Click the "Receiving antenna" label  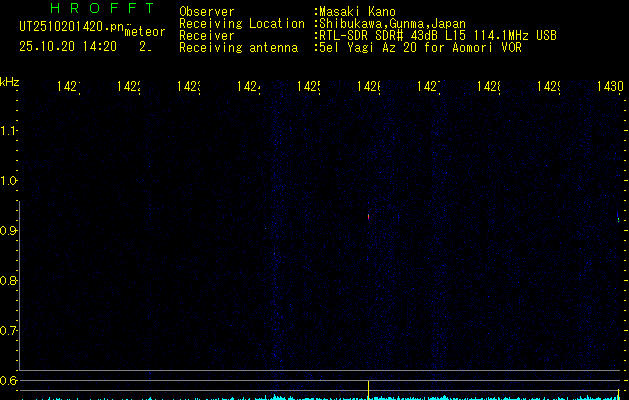coord(239,48)
